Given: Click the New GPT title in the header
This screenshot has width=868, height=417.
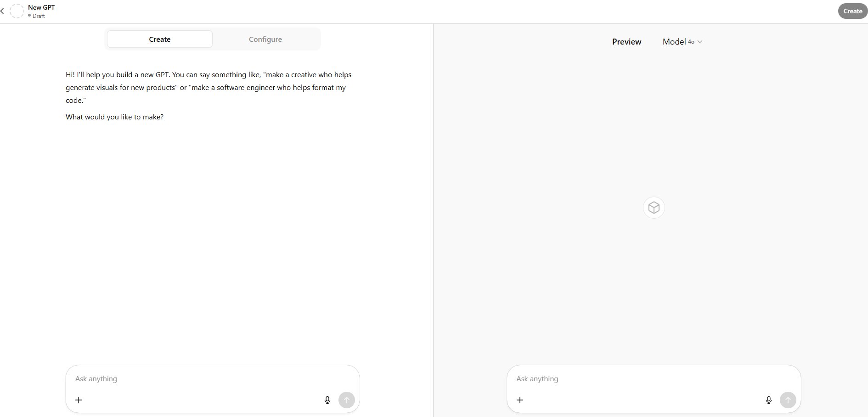Looking at the screenshot, I should [41, 7].
